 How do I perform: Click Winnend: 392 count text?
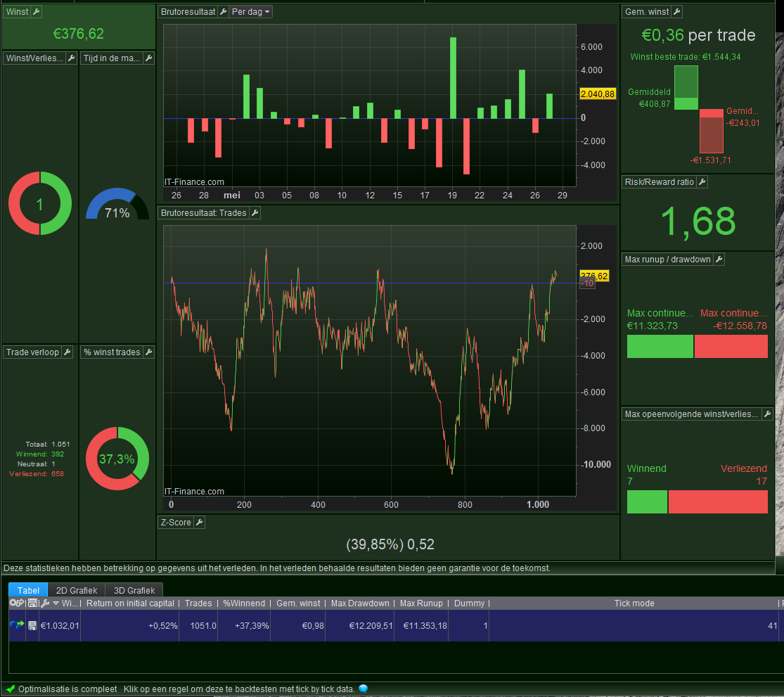click(40, 454)
